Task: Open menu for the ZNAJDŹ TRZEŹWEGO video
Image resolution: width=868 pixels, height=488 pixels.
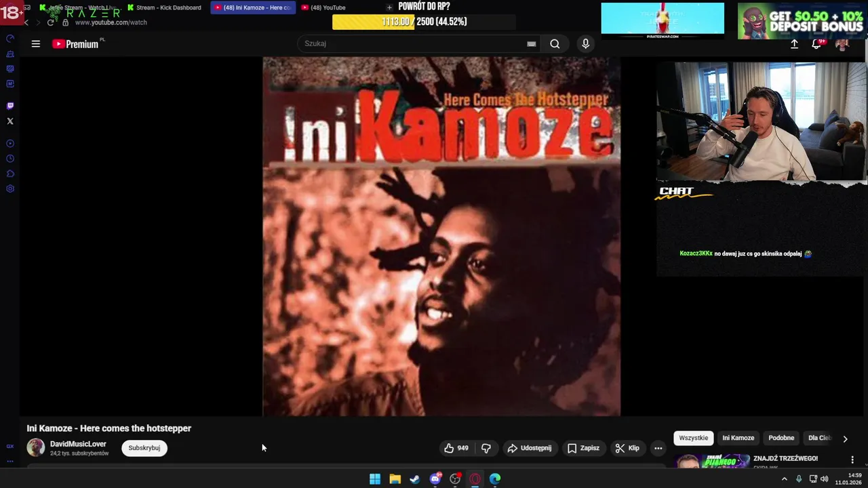Action: [x=852, y=460]
